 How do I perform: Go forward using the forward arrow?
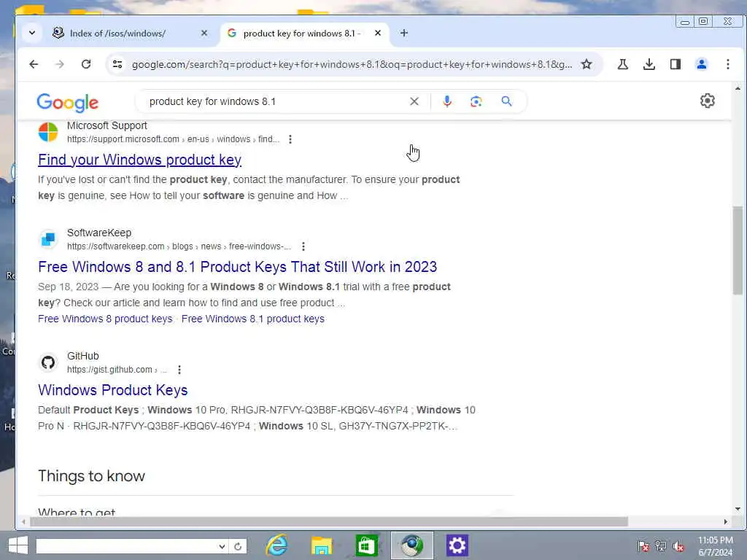(x=60, y=64)
